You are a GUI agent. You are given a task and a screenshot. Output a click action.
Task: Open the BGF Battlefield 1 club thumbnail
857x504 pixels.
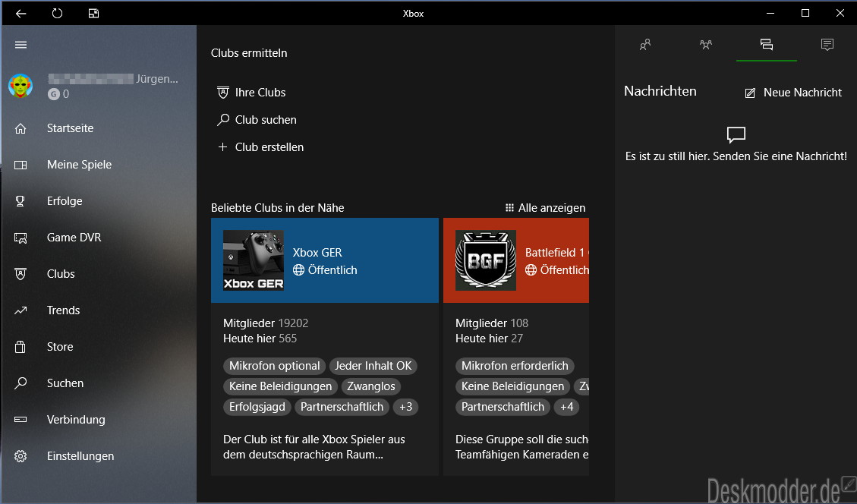pyautogui.click(x=486, y=260)
